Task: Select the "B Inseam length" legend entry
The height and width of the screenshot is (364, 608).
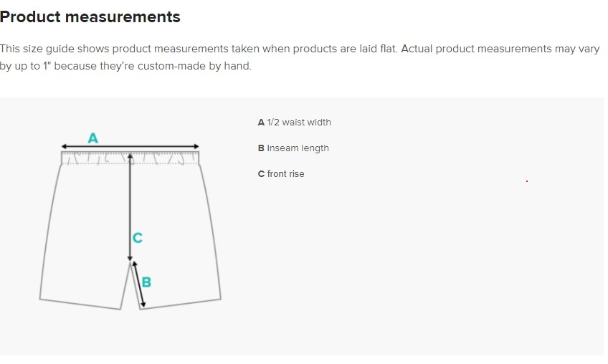Action: coord(293,148)
